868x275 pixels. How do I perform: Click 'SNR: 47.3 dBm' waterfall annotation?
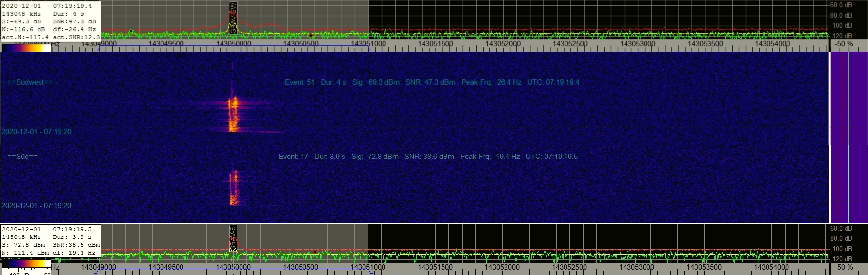point(430,82)
